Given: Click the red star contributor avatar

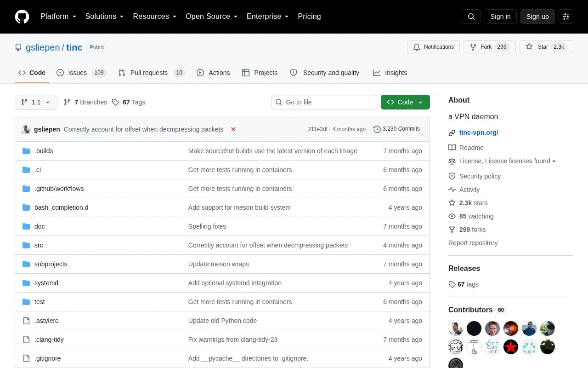Looking at the screenshot, I should 511,347.
